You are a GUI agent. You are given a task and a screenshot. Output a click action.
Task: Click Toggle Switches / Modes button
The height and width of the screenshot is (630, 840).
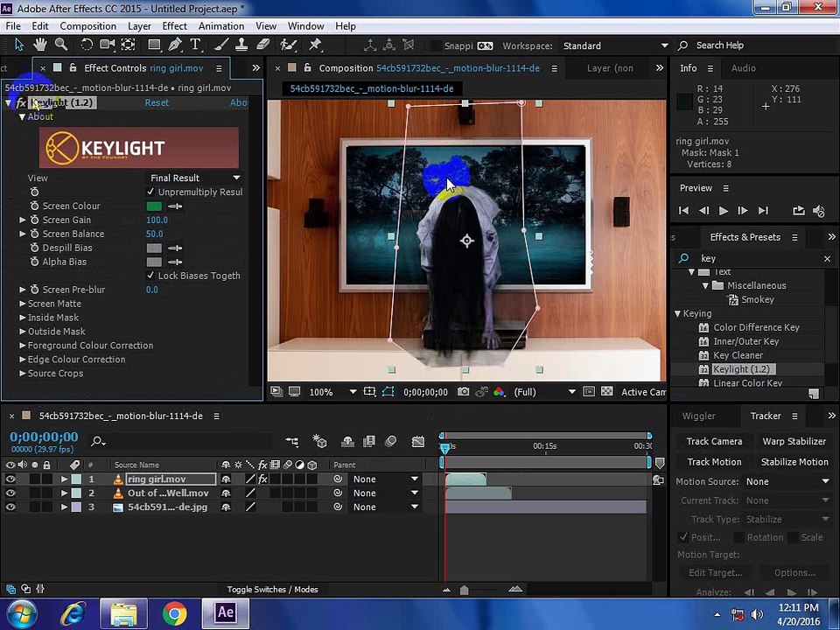(x=272, y=589)
